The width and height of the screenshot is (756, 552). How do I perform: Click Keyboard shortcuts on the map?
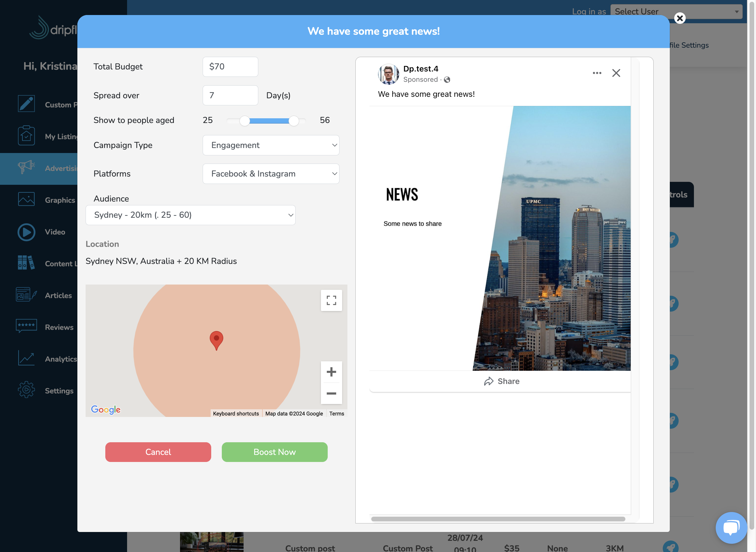click(236, 413)
